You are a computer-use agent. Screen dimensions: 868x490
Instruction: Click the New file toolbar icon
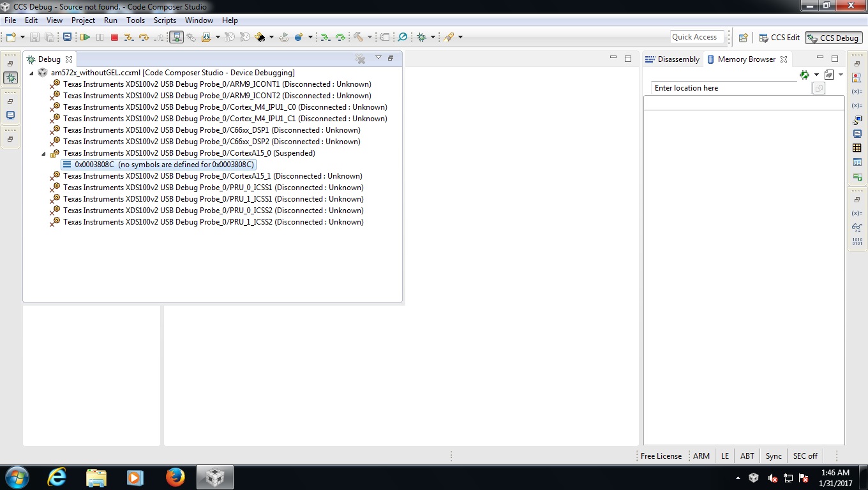click(x=11, y=37)
